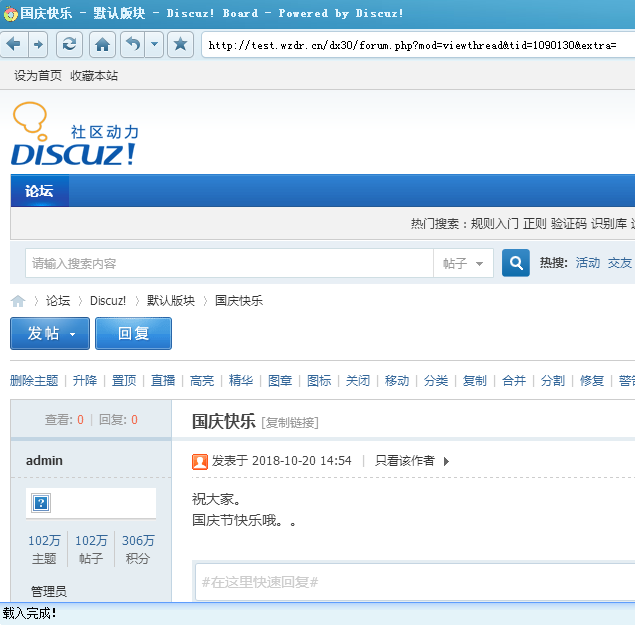Click 置顶 moderation option
Viewport: 635px width, 625px height.
pyautogui.click(x=124, y=381)
